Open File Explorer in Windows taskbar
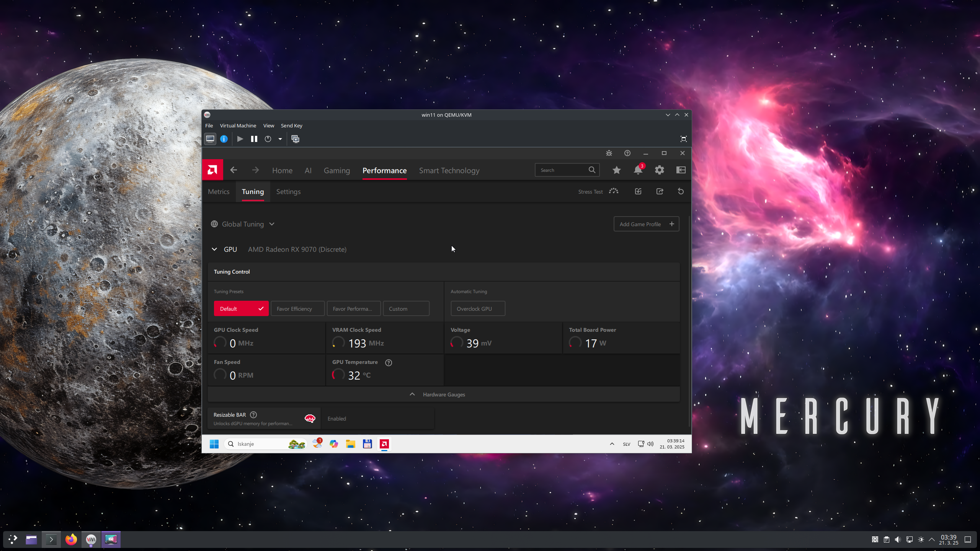Image resolution: width=980 pixels, height=551 pixels. 350,444
